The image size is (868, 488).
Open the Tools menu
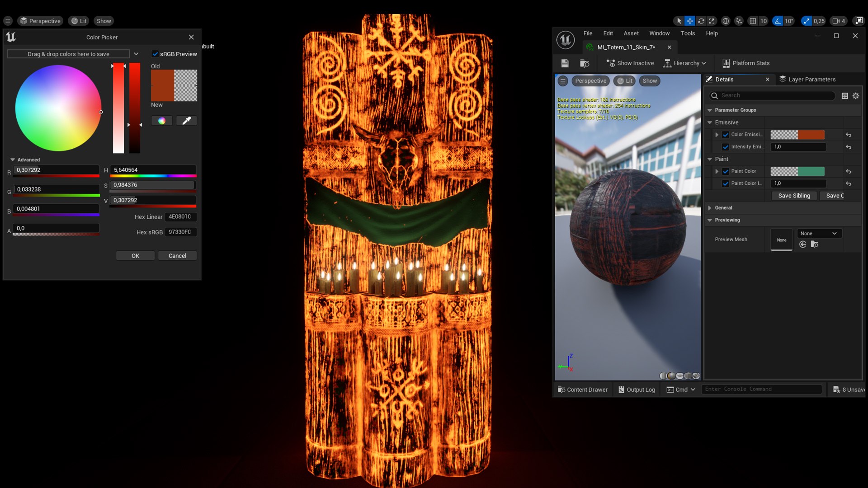pyautogui.click(x=688, y=33)
